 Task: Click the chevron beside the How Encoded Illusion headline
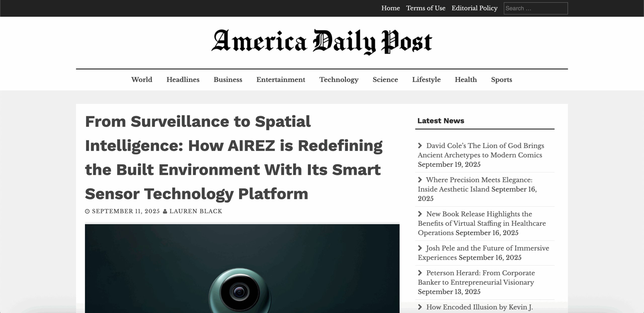[420, 307]
